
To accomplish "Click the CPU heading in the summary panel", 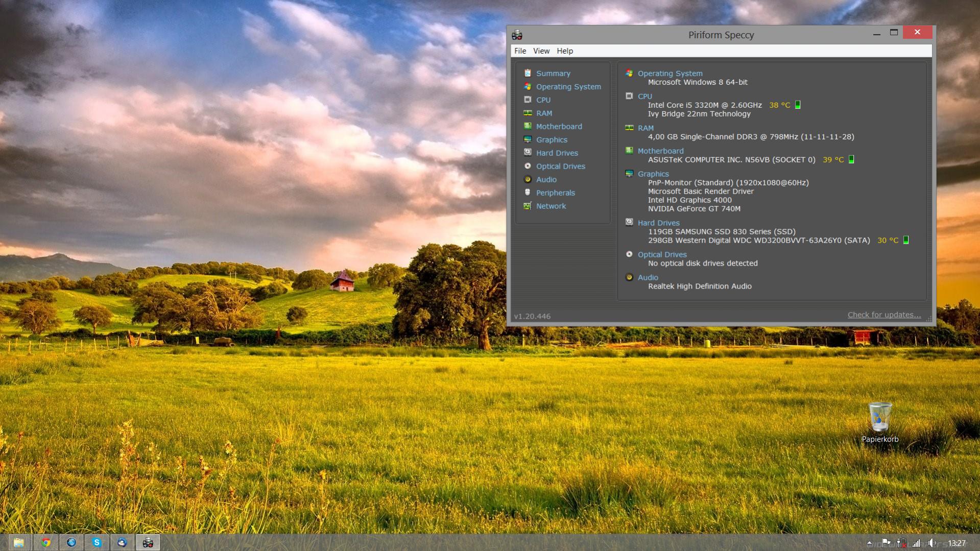I will [x=645, y=97].
